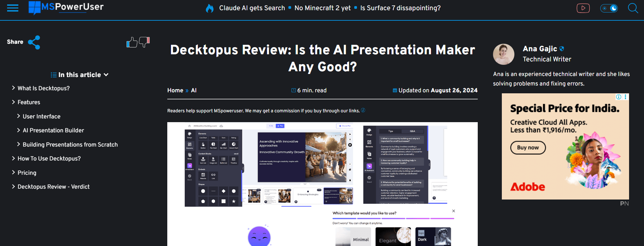The height and width of the screenshot is (246, 644).
Task: Go to AI breadcrumb
Action: [194, 90]
